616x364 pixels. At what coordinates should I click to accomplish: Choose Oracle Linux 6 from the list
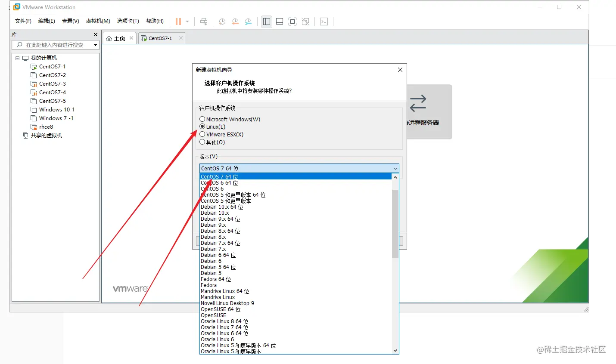pos(296,339)
